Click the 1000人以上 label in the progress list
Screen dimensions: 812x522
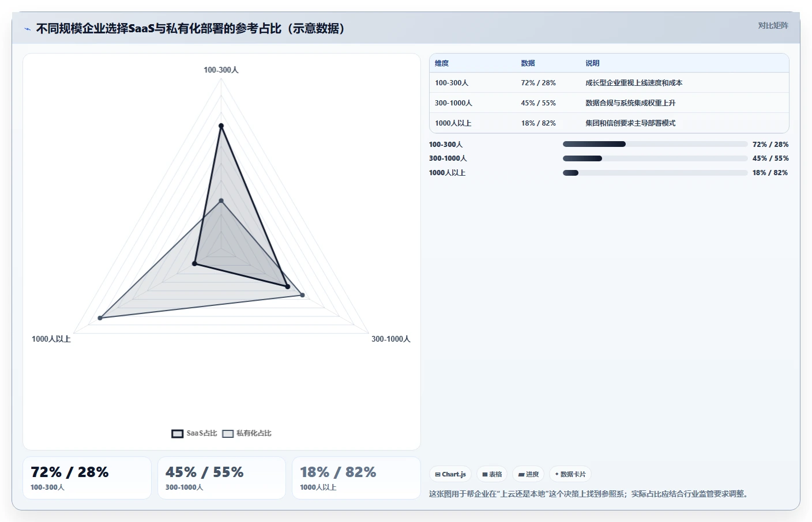(x=447, y=173)
